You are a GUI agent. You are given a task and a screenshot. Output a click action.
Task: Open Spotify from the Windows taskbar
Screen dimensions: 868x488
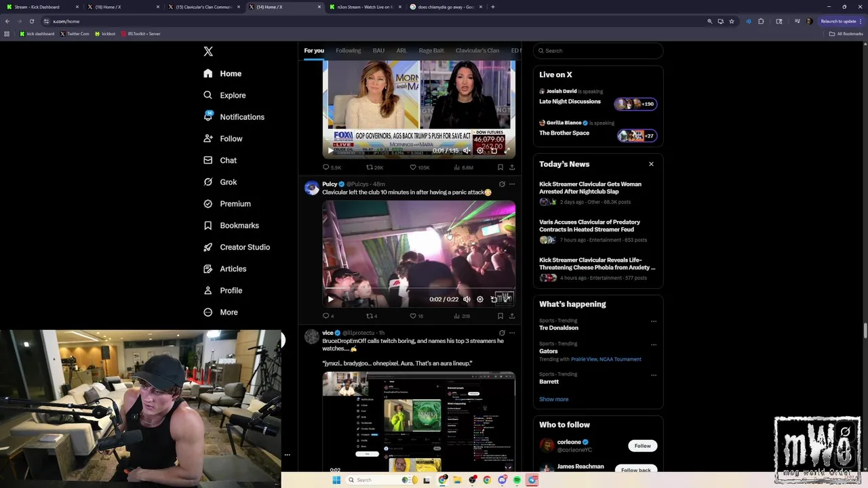point(517,480)
